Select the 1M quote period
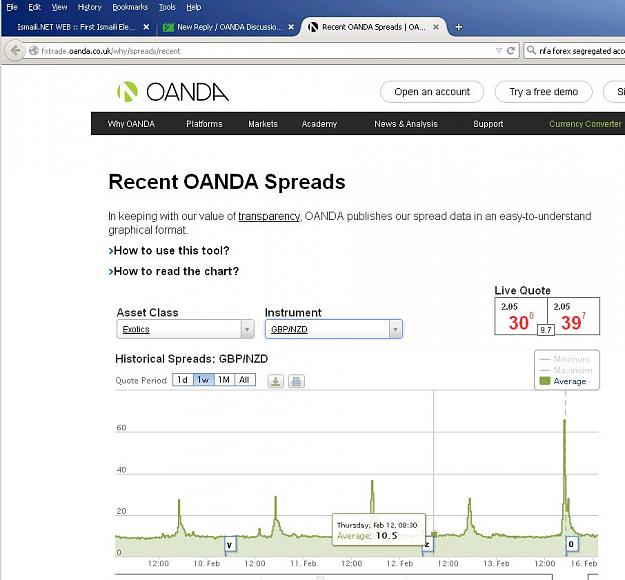 (224, 380)
